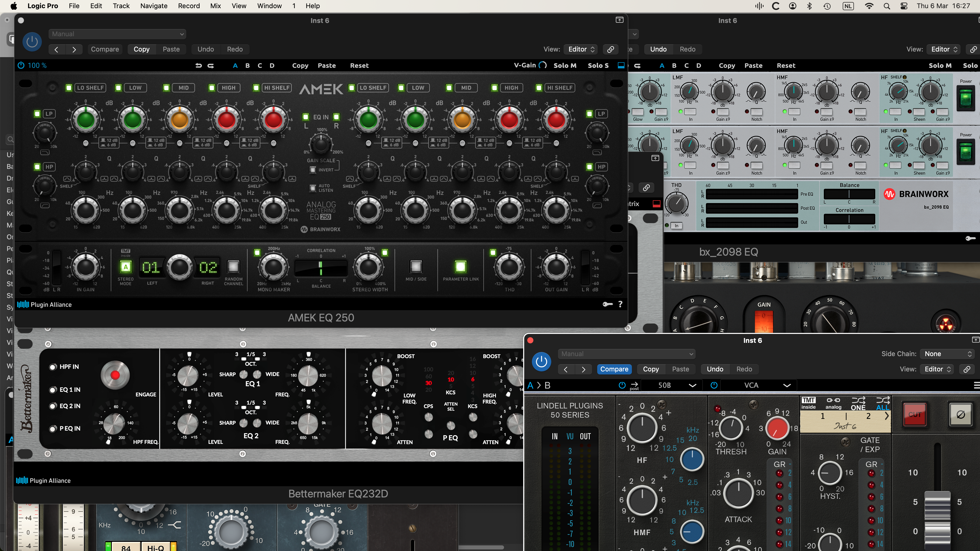Open the AMEK Manual preset dropdown
Screen dimensions: 980x551
[x=117, y=34]
